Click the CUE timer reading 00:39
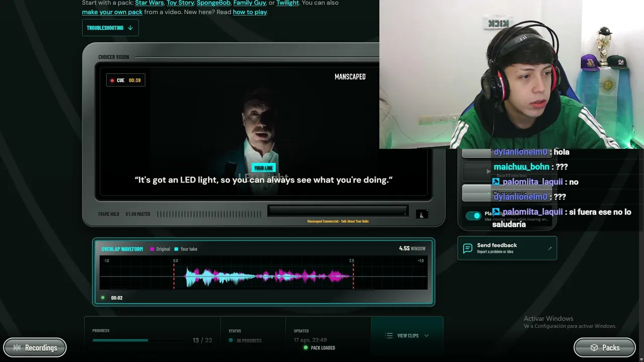 [135, 80]
